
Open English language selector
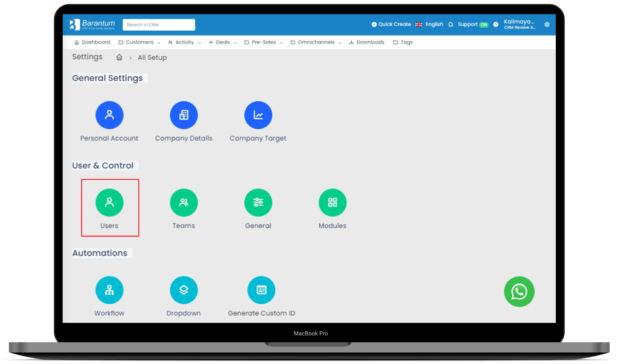coord(430,24)
